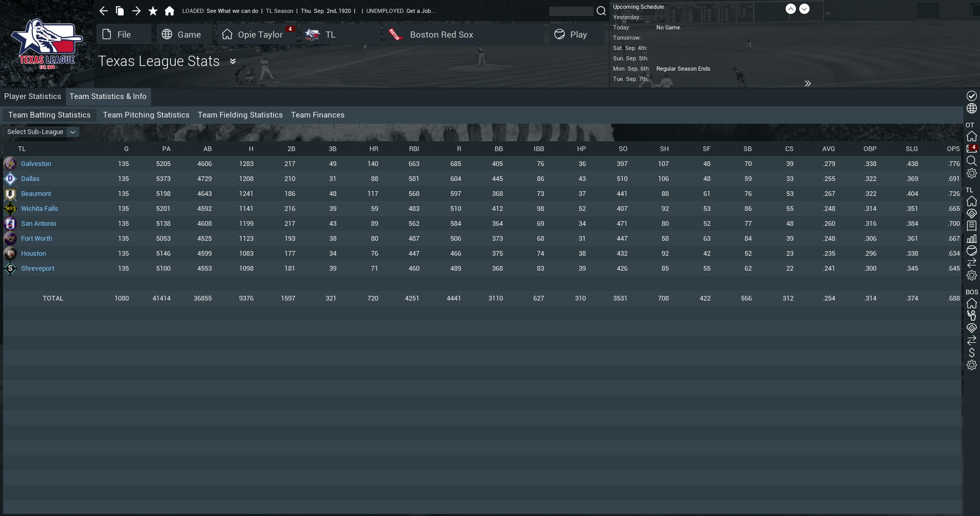Open the TL news page icon

point(971,226)
